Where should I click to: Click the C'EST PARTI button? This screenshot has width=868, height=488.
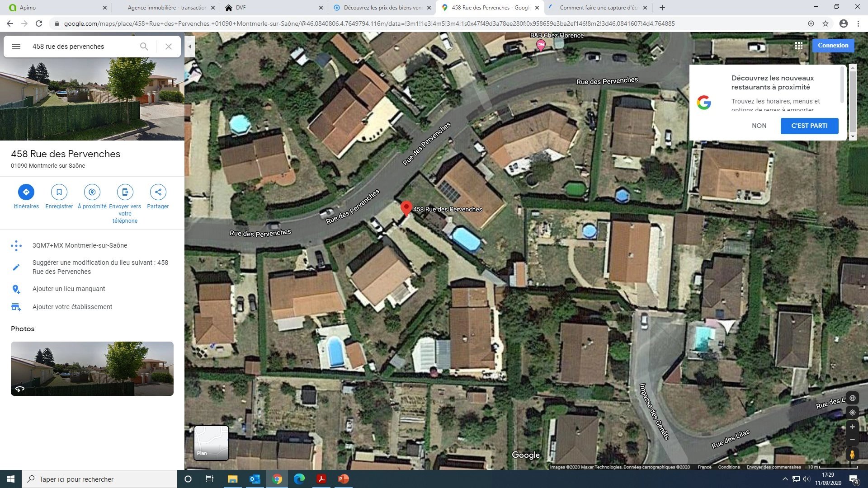click(809, 126)
